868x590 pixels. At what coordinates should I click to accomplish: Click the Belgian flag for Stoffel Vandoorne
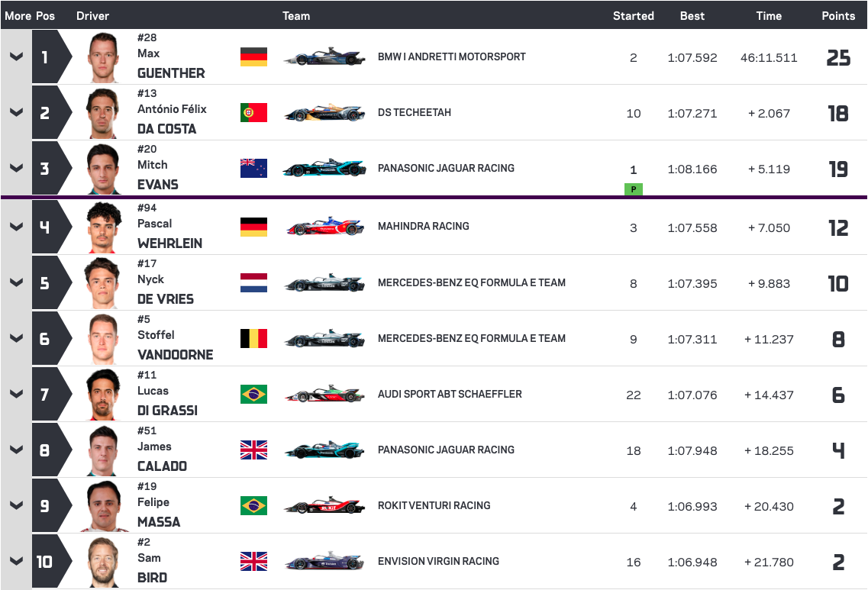click(x=253, y=338)
